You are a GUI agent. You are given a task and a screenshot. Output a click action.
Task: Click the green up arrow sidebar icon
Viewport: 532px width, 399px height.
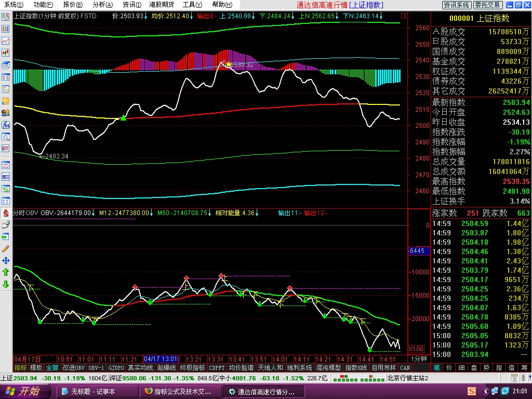coord(6,272)
